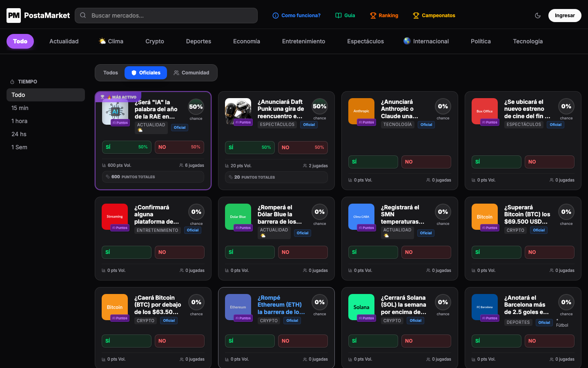Switch to the Comunidad filter

192,73
